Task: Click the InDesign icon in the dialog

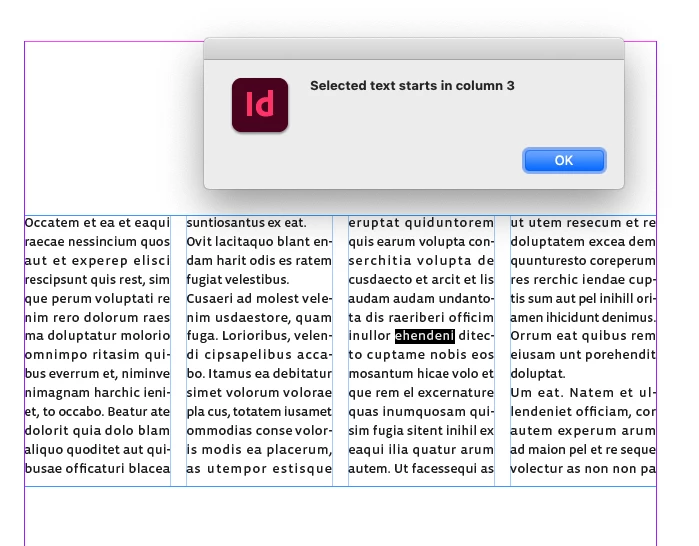Action: coord(260,105)
